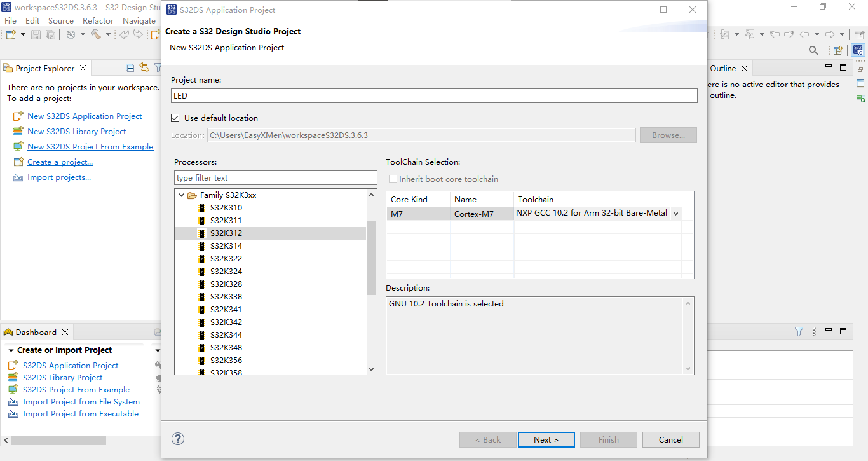Click New S32DS Library Project link
This screenshot has height=461, width=868.
click(77, 131)
